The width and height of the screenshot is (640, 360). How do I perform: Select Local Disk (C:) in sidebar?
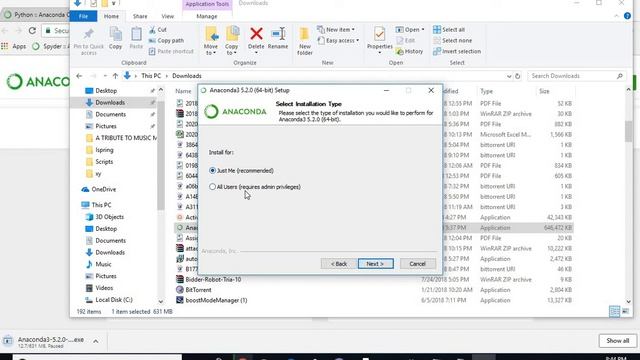coord(115,300)
